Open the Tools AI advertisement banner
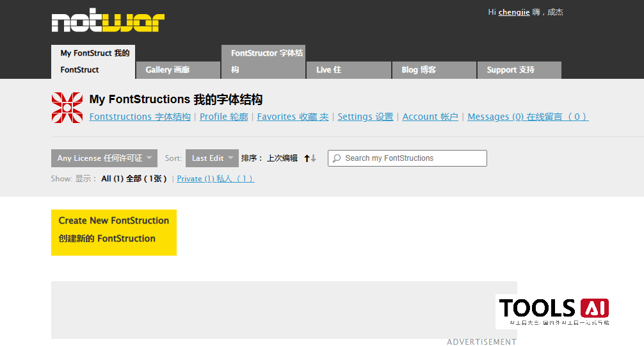 (x=553, y=311)
